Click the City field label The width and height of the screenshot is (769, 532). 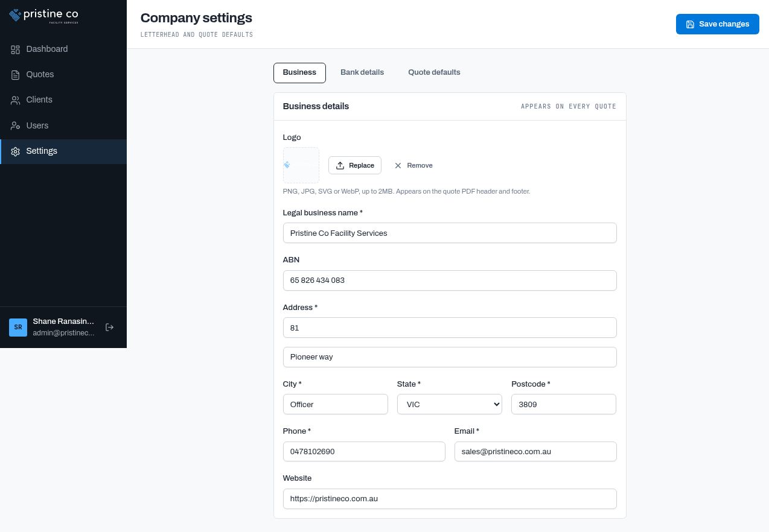click(x=292, y=384)
